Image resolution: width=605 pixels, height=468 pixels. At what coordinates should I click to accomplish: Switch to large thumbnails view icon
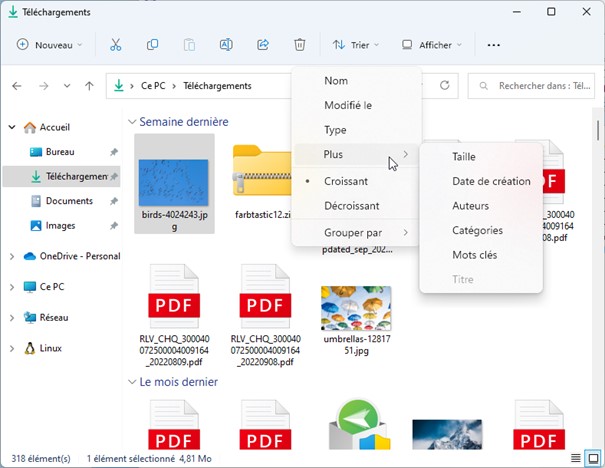[x=593, y=458]
